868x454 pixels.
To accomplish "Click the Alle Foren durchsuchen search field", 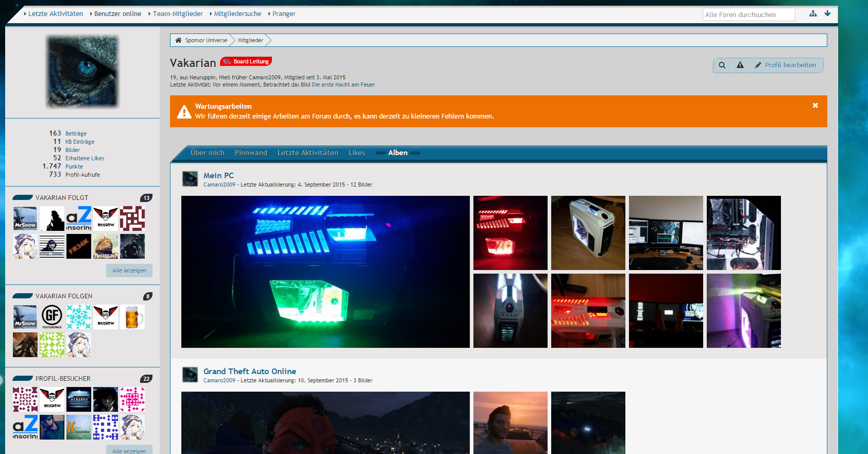I will point(748,15).
